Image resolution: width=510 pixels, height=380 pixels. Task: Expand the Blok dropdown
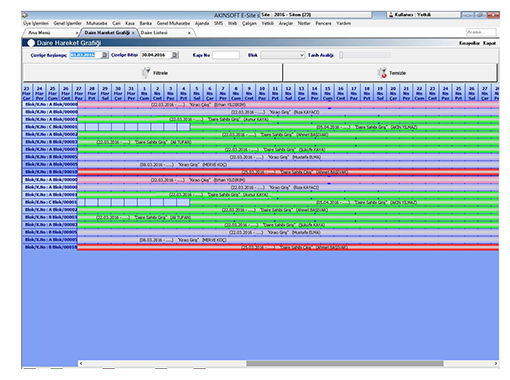(x=302, y=55)
